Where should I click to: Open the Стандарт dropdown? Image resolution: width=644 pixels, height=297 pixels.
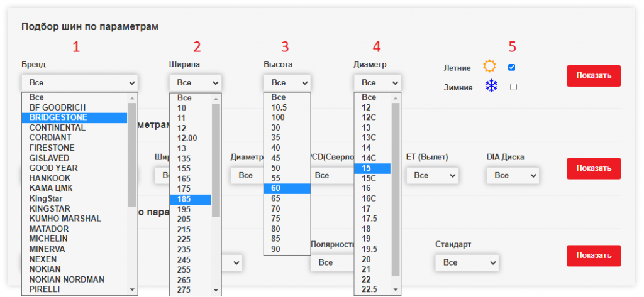tap(467, 262)
